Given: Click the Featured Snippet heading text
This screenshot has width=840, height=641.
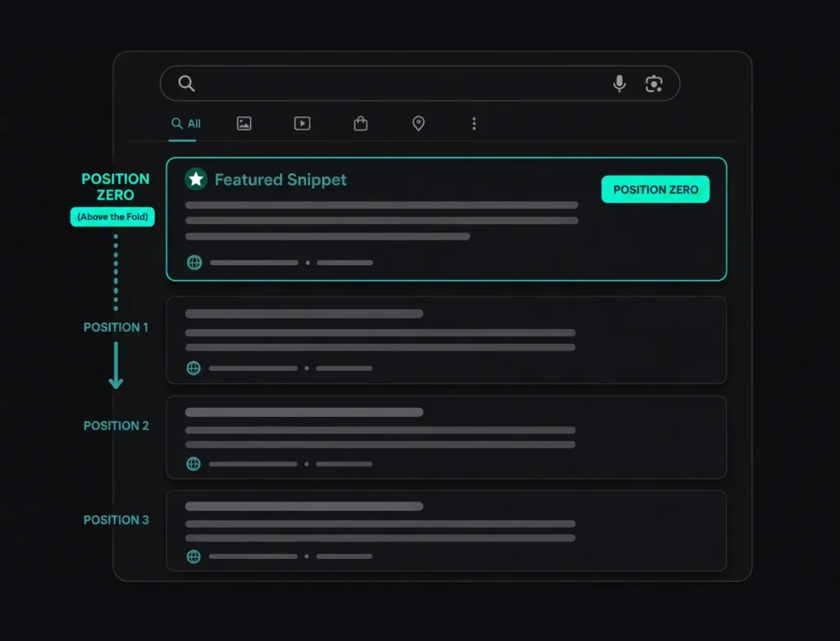Looking at the screenshot, I should pos(281,180).
